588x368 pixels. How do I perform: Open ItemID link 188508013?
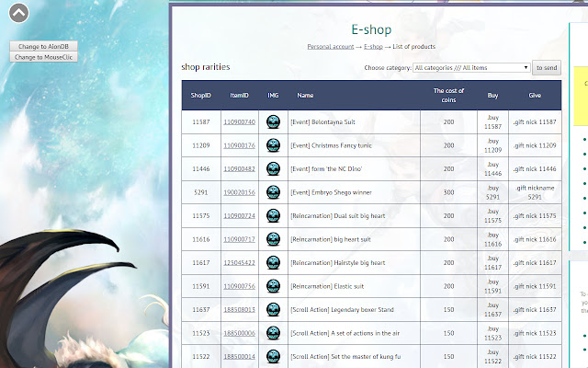point(239,310)
